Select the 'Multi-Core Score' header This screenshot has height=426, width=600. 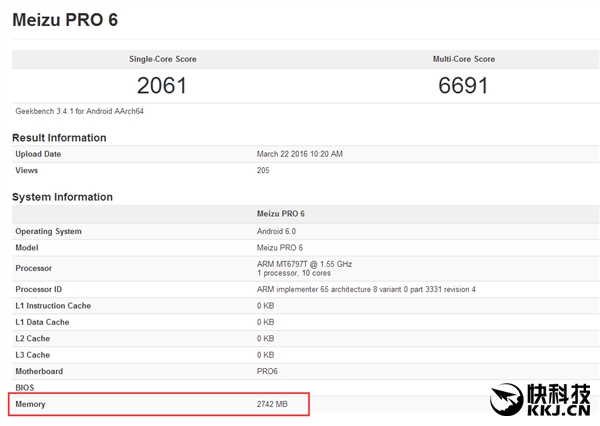[464, 59]
